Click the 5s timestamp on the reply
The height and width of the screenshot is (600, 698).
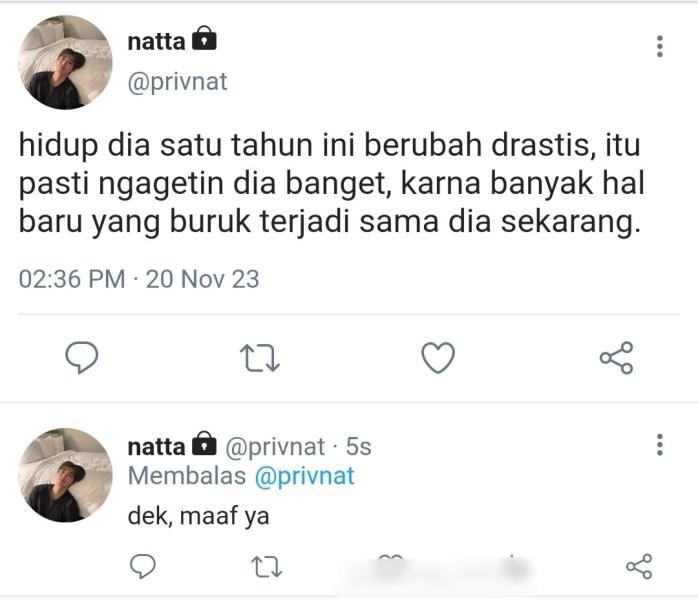[x=359, y=446]
